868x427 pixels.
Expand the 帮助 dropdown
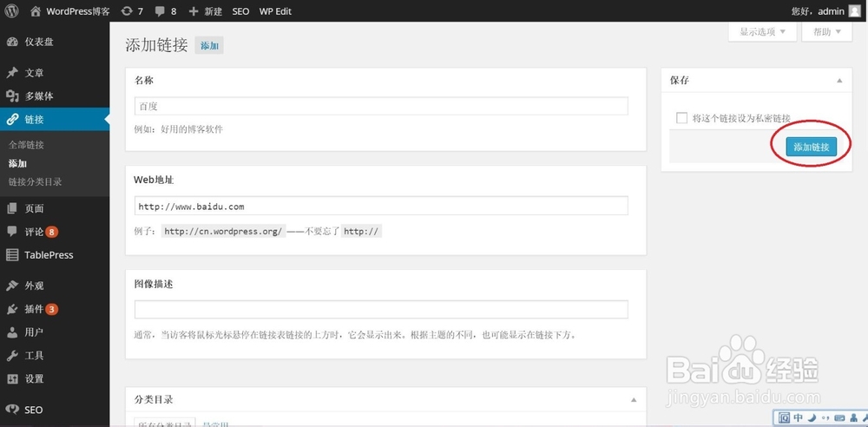[827, 32]
